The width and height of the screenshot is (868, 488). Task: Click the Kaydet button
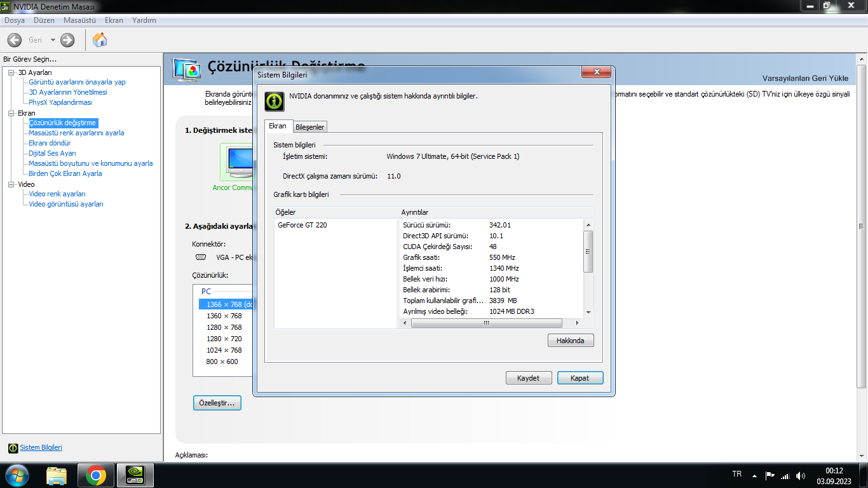point(529,378)
